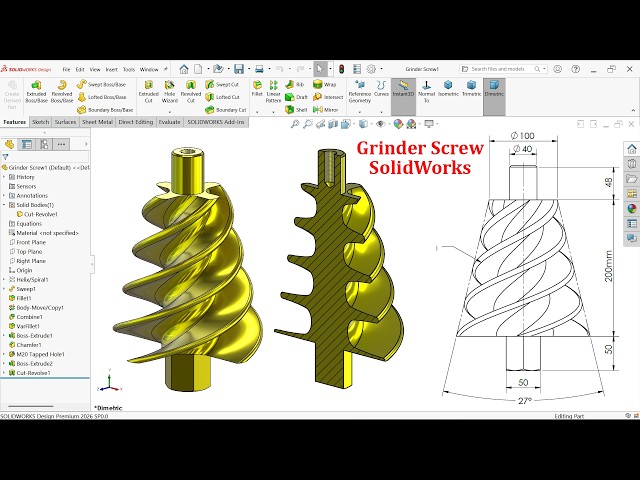Image resolution: width=640 pixels, height=480 pixels.
Task: Select the Shell tool
Action: tap(296, 110)
